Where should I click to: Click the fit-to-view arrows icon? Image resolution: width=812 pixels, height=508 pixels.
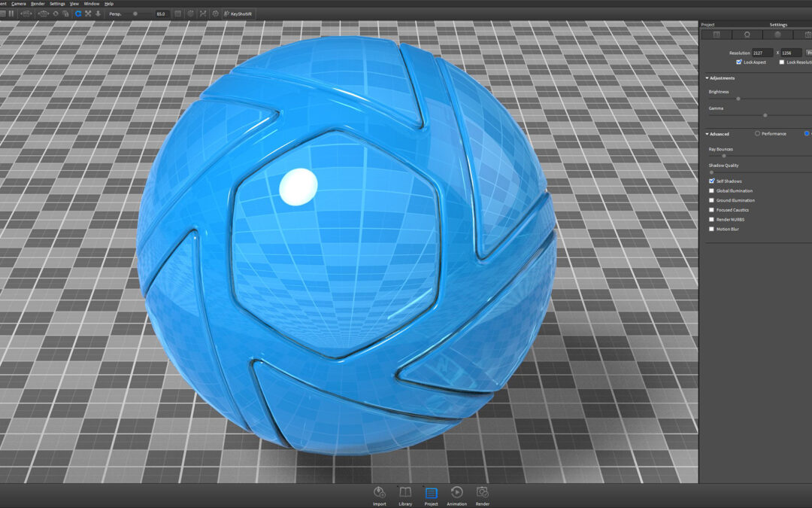88,14
